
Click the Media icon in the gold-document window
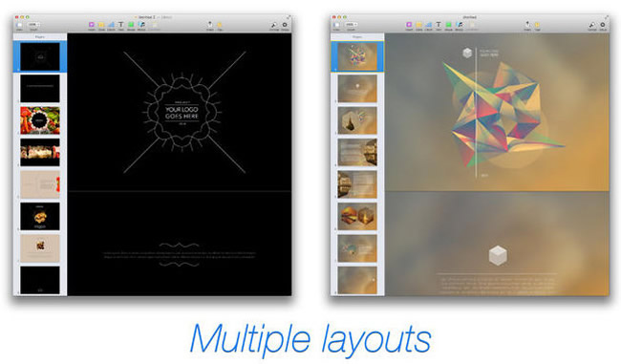click(x=459, y=25)
